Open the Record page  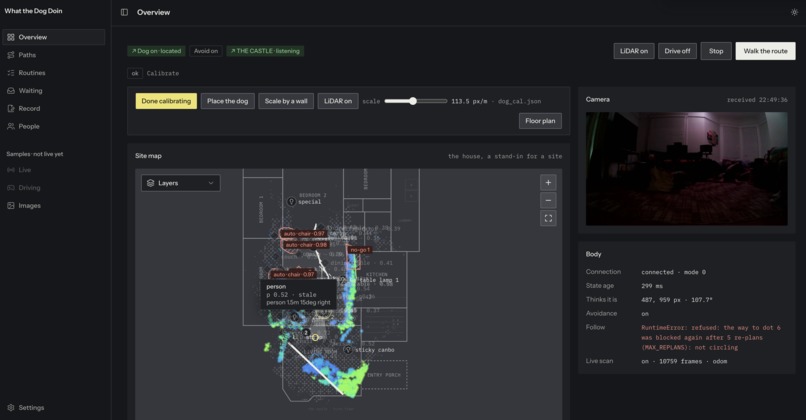[53, 108]
